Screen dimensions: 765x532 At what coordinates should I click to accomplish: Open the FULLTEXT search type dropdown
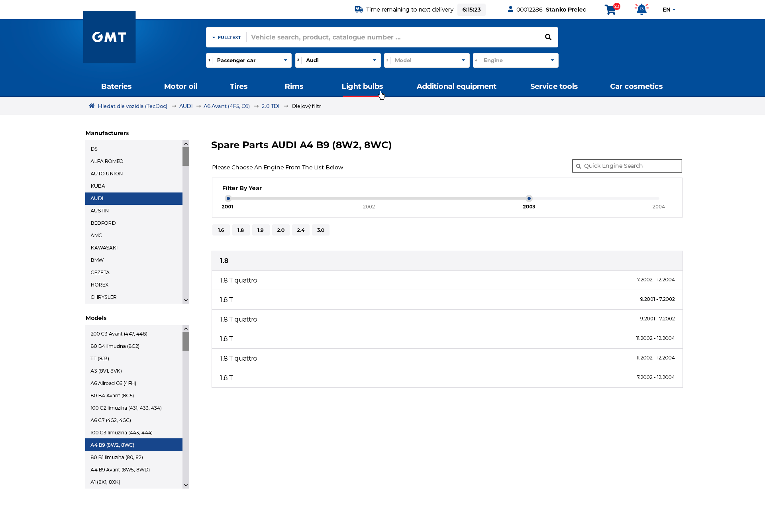226,37
